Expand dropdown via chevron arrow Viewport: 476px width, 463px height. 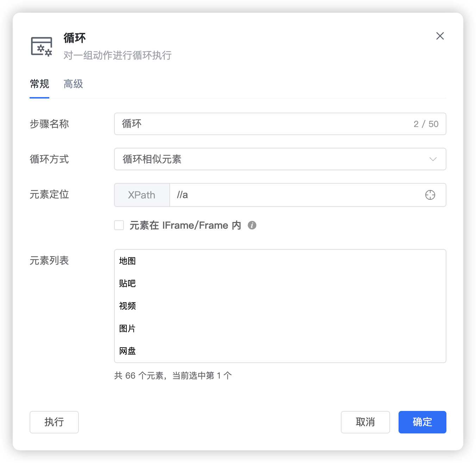pyautogui.click(x=433, y=159)
